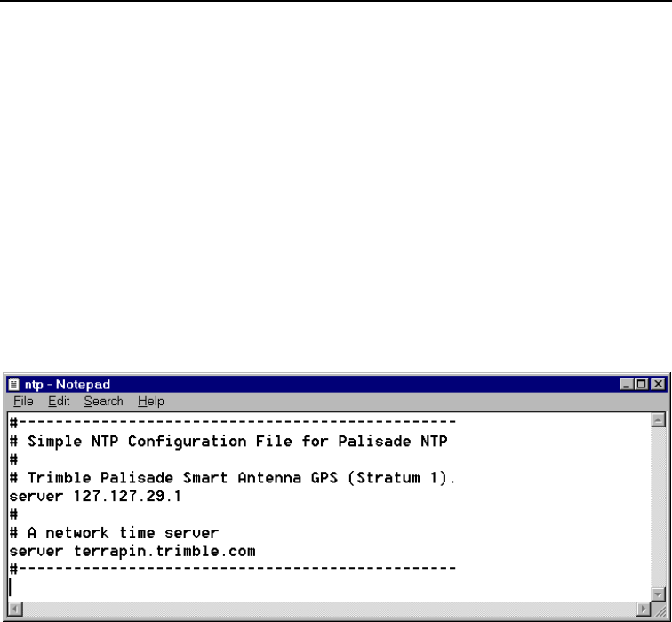Click the vertical scrollbar down arrow
Viewport: 672px width, 622px height.
pos(658,594)
